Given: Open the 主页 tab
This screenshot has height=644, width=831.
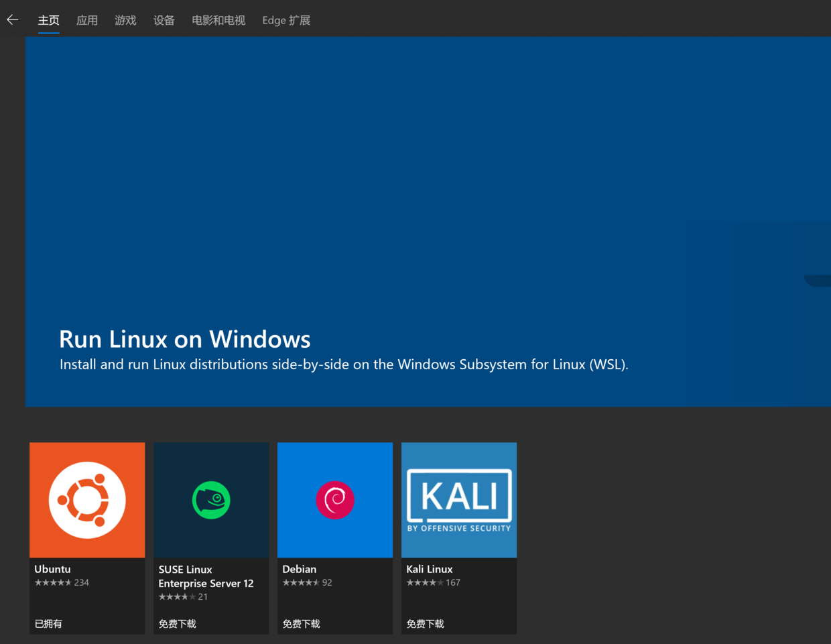Looking at the screenshot, I should (48, 20).
